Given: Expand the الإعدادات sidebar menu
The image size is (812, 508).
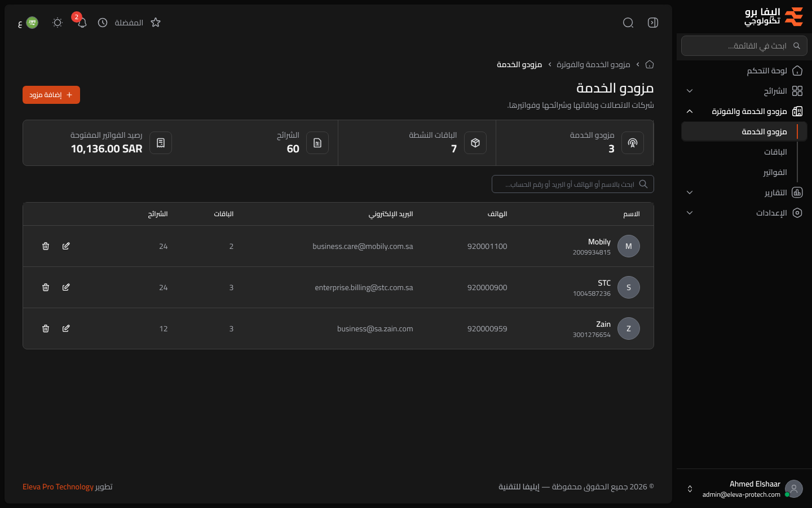Looking at the screenshot, I should coord(744,213).
